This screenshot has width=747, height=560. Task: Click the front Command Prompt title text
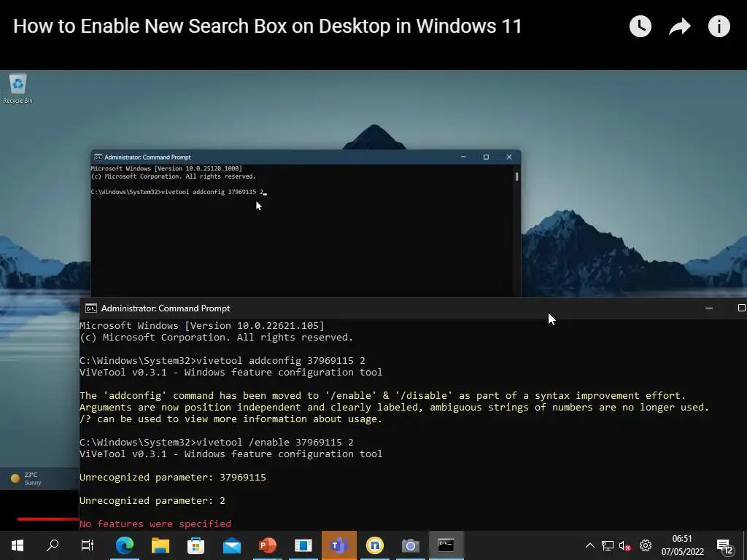(x=166, y=308)
